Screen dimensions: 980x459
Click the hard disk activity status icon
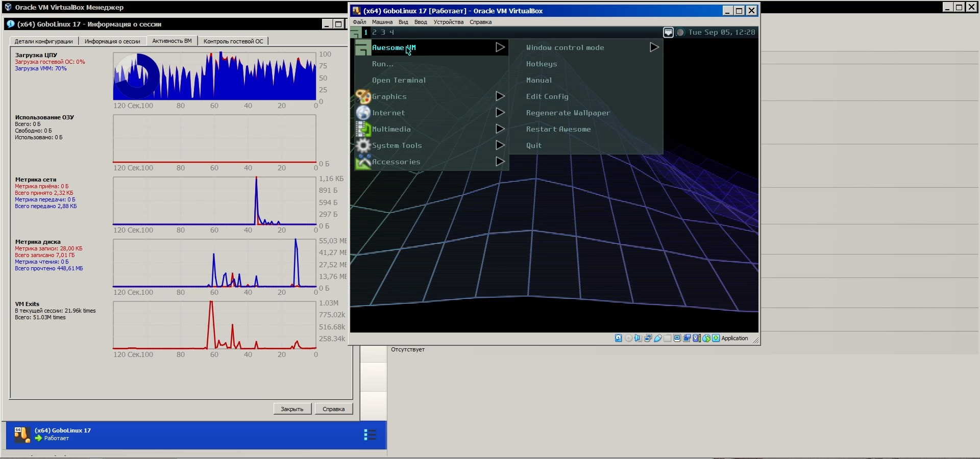coord(618,338)
